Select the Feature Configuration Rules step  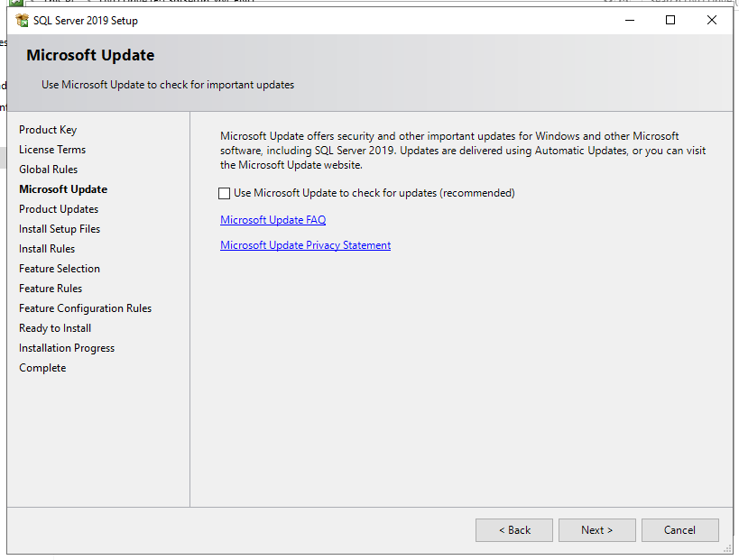coord(86,308)
